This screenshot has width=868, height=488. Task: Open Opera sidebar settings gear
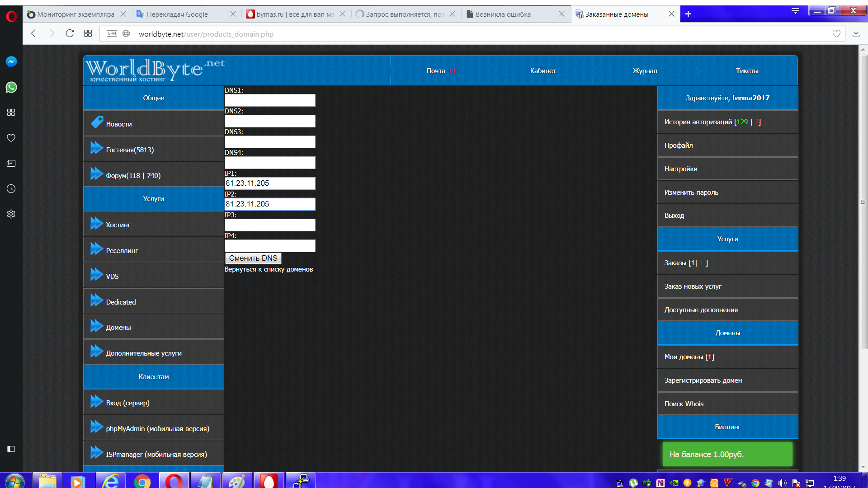pyautogui.click(x=11, y=214)
